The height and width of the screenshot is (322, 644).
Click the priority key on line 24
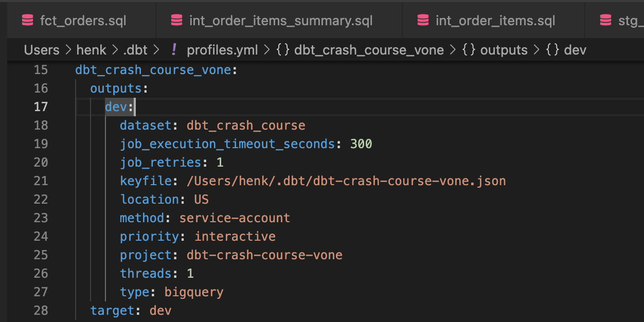(150, 236)
